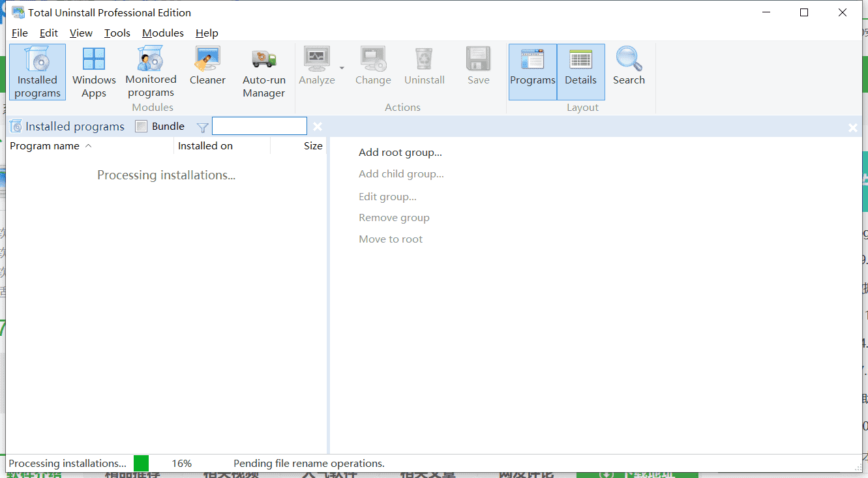The width and height of the screenshot is (868, 478).
Task: Choose Add root group...
Action: tap(400, 153)
